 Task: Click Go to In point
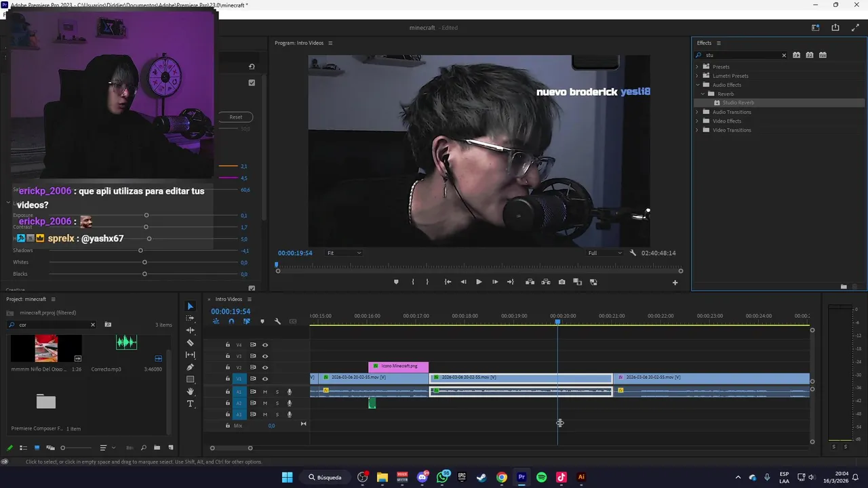coord(448,282)
